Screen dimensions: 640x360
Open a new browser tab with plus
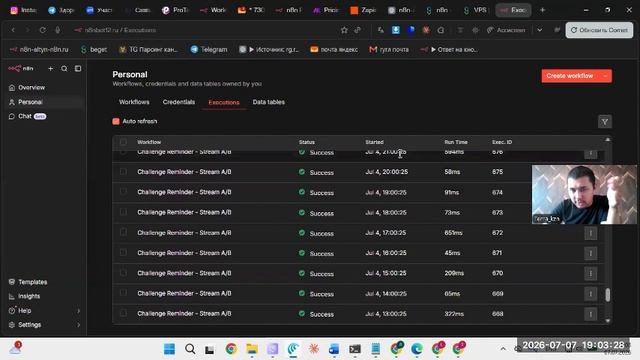click(542, 10)
